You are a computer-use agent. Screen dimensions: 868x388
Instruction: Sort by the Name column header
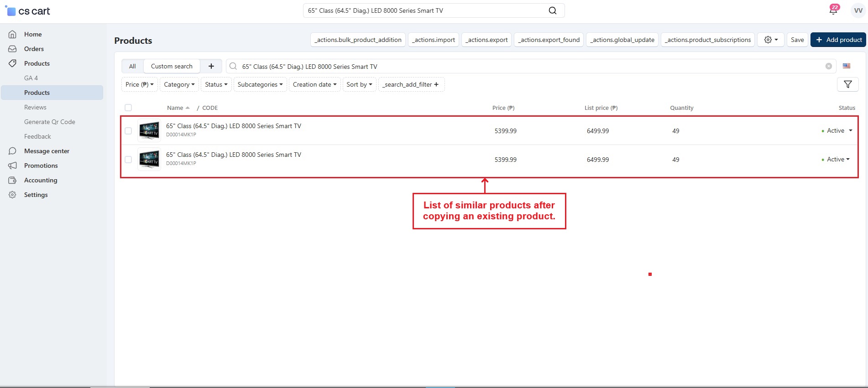point(175,108)
